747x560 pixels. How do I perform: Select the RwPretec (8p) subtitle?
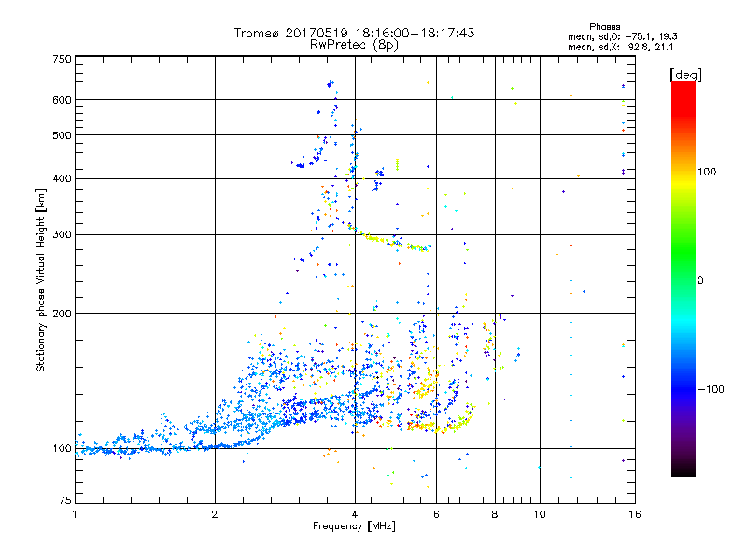pos(354,45)
